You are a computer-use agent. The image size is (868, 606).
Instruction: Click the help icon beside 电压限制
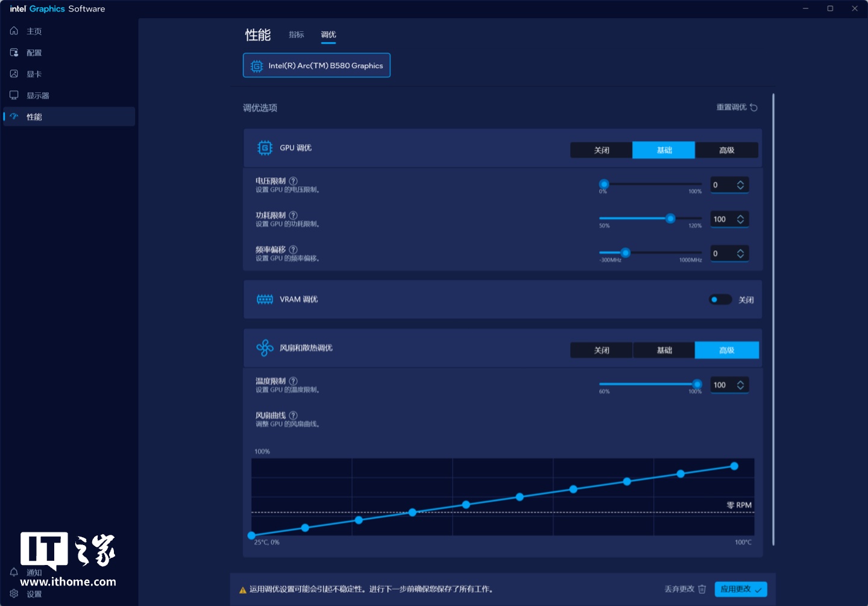click(294, 181)
